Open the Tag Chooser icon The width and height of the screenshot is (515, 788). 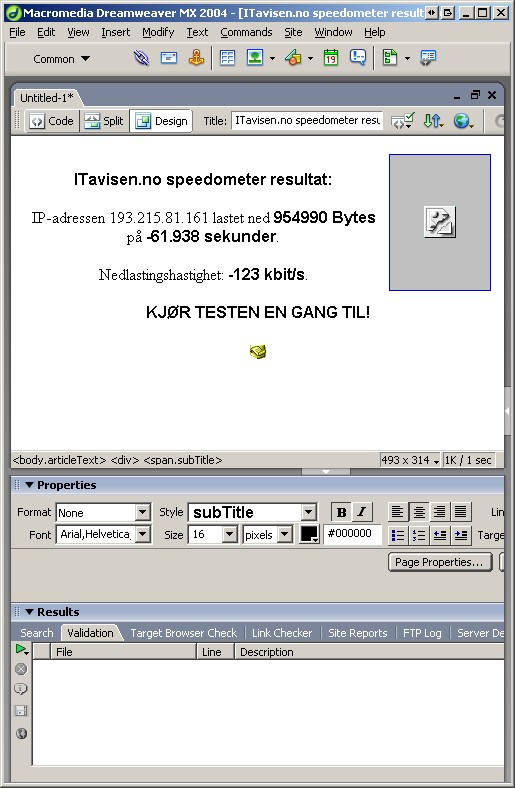pyautogui.click(x=428, y=58)
